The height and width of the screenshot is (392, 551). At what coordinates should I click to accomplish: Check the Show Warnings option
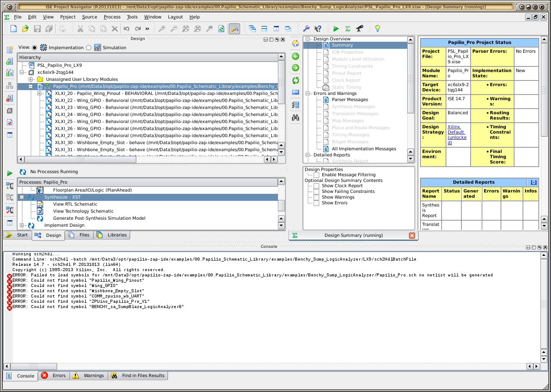pyautogui.click(x=317, y=197)
